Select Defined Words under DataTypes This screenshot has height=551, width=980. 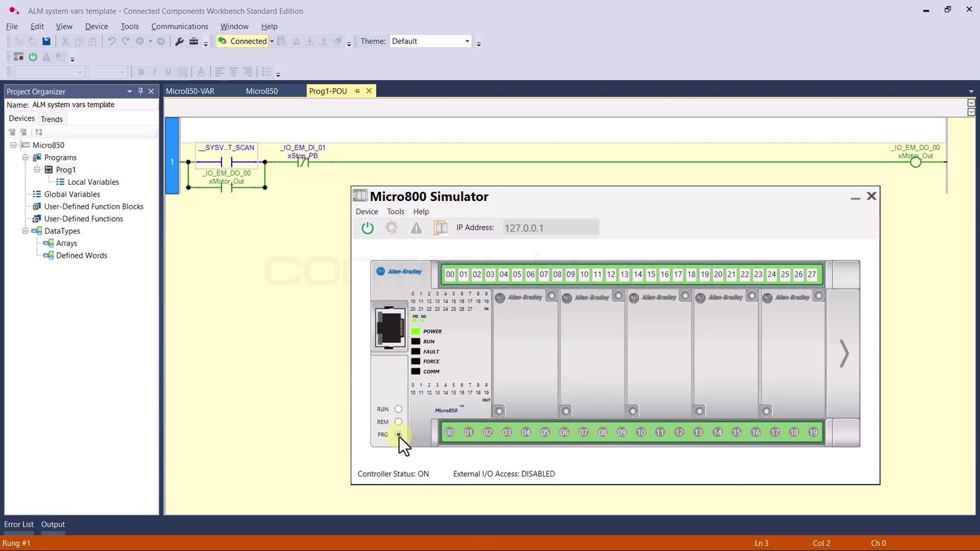[82, 256]
